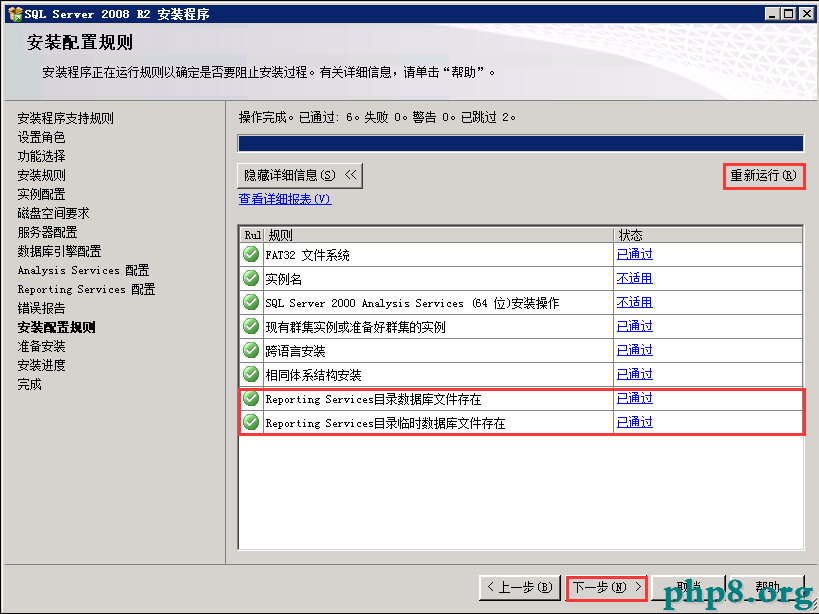The image size is (819, 614).
Task: Click rule text FAT32 文件系统
Action: point(308,255)
